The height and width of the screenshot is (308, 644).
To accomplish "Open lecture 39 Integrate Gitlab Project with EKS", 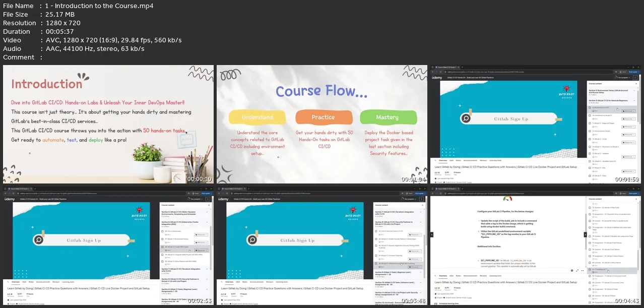I will tap(184, 255).
